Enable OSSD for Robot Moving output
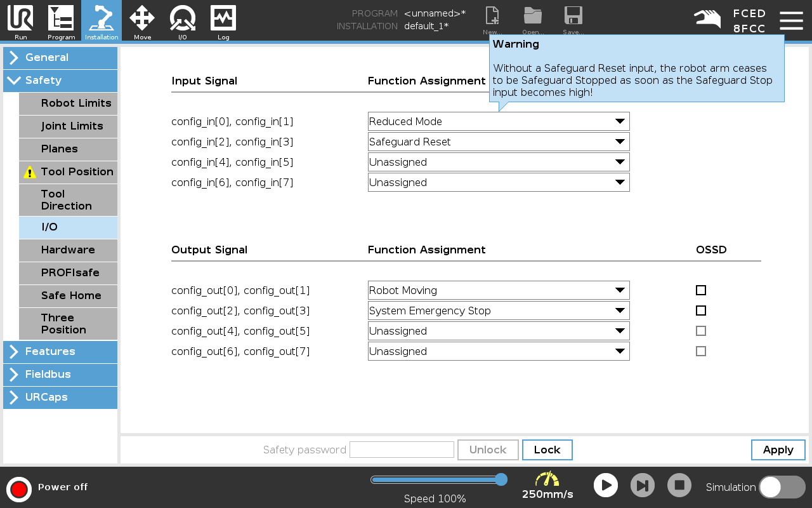Image resolution: width=812 pixels, height=508 pixels. pos(701,290)
